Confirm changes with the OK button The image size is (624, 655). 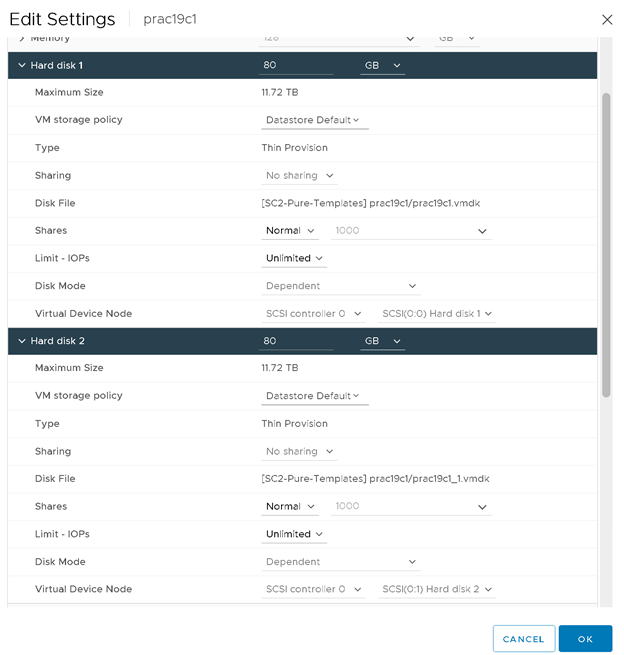tap(585, 639)
